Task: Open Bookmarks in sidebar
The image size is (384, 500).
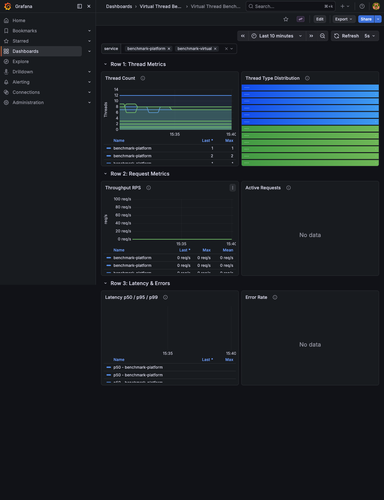Action: [x=25, y=31]
